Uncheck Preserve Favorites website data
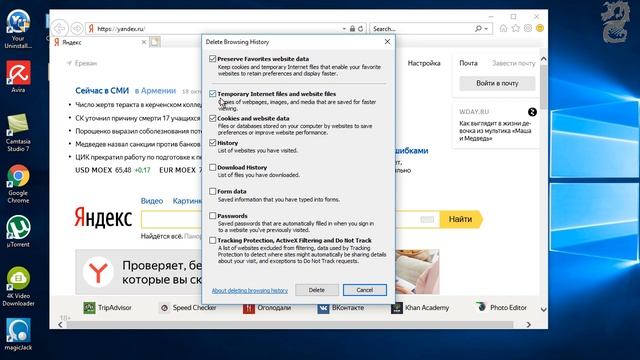This screenshot has width=640, height=360. coord(213,59)
